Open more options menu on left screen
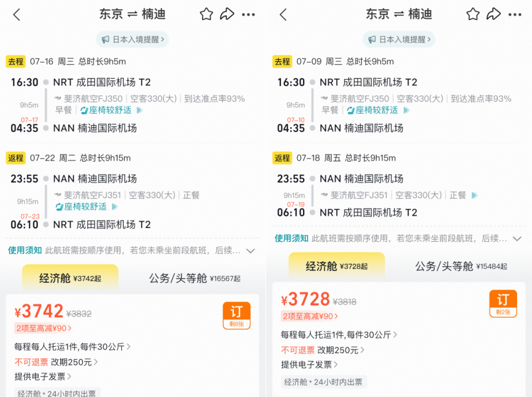Image resolution: width=532 pixels, height=397 pixels. tap(248, 14)
